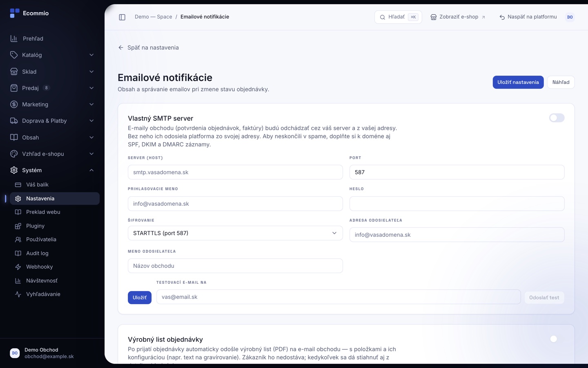Enable the Vlastný SMTP server switch
The image size is (588, 368).
557,118
